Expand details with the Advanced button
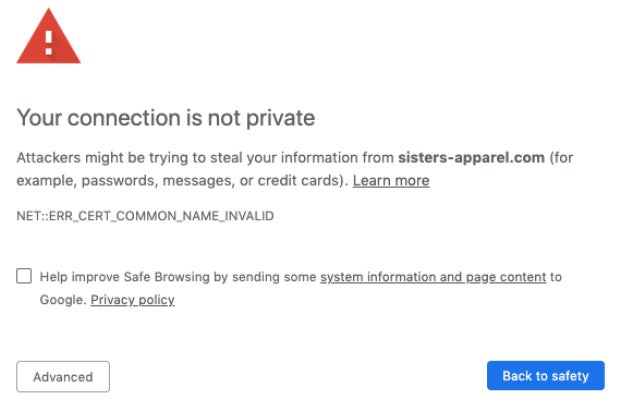The image size is (620, 403). point(63,377)
